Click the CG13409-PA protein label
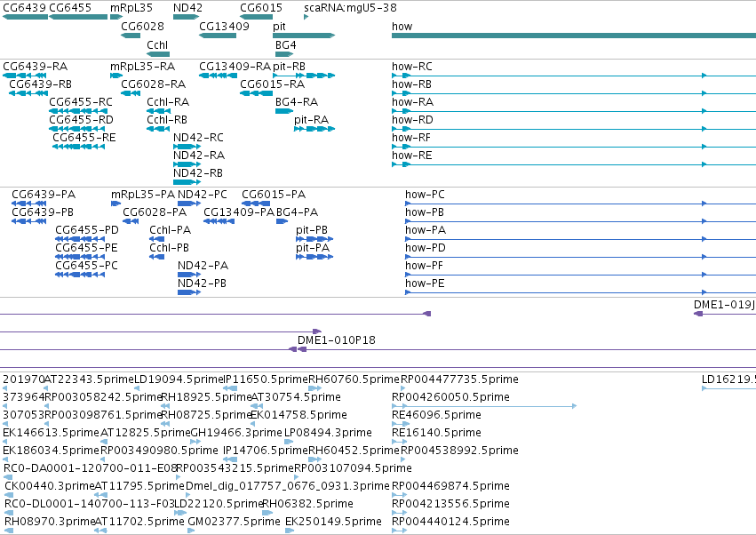The width and height of the screenshot is (756, 535). coord(239,212)
